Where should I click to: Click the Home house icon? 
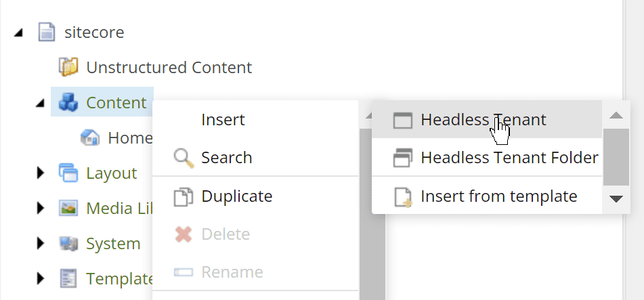90,138
